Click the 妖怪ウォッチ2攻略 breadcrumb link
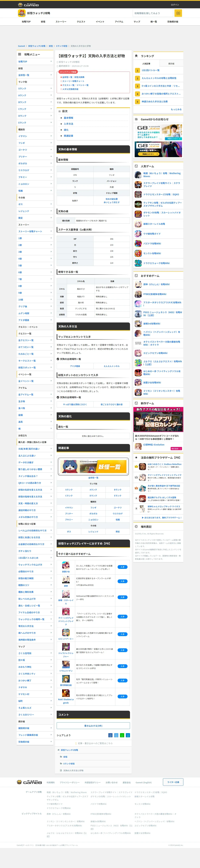Image resolution: width=200 pixels, height=868 pixels. tap(37, 46)
